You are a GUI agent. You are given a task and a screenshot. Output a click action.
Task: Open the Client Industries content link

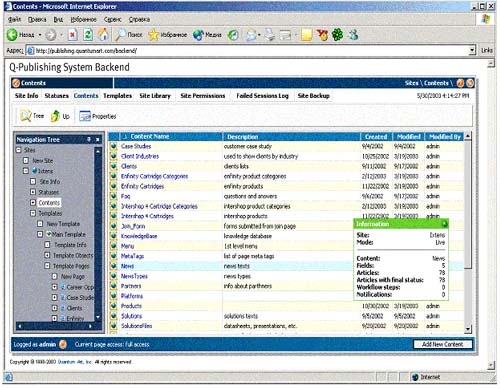click(x=140, y=156)
